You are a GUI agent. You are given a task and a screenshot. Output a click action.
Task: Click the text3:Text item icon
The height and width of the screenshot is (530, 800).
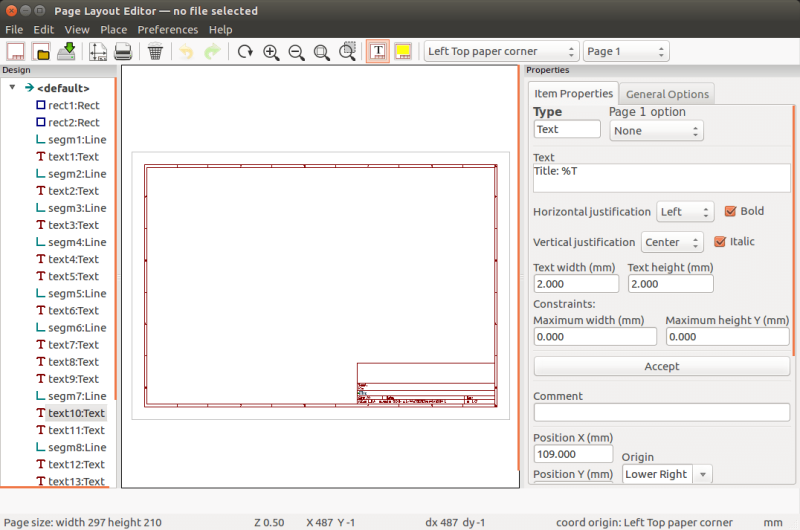pyautogui.click(x=41, y=225)
